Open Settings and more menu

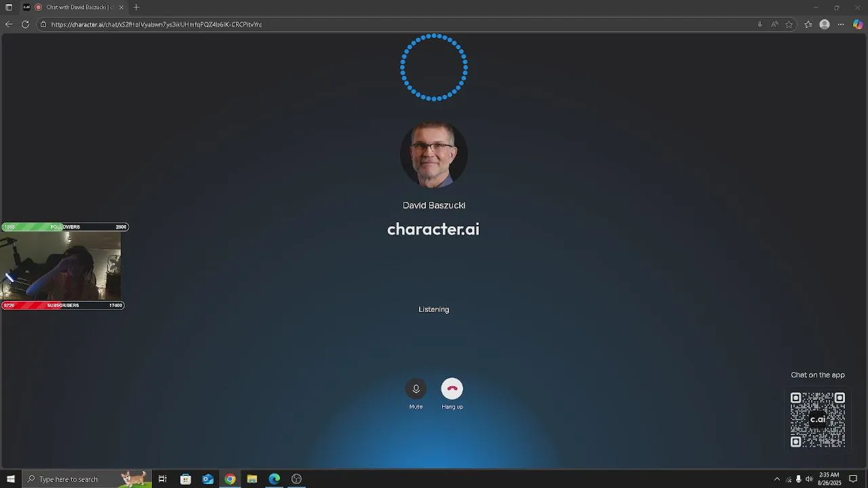pos(841,24)
